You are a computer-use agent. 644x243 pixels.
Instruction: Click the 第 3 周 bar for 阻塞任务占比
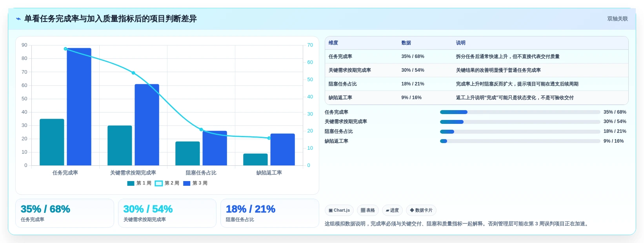(x=215, y=148)
